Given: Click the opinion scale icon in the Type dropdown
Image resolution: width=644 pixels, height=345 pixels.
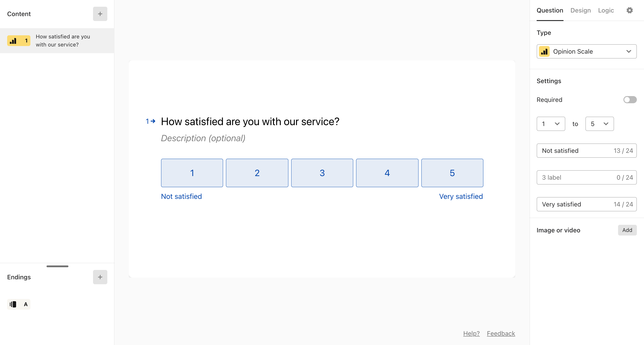Looking at the screenshot, I should coord(544,51).
